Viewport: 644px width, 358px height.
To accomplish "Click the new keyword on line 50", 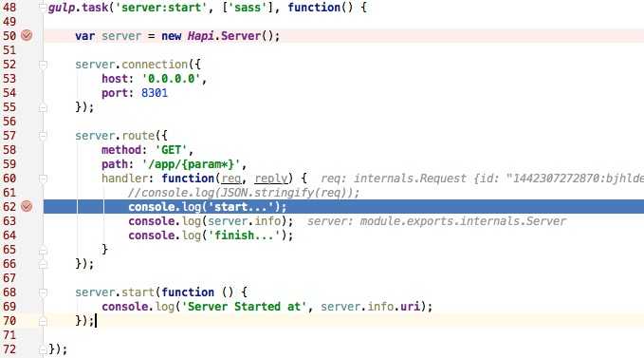I will (x=172, y=36).
